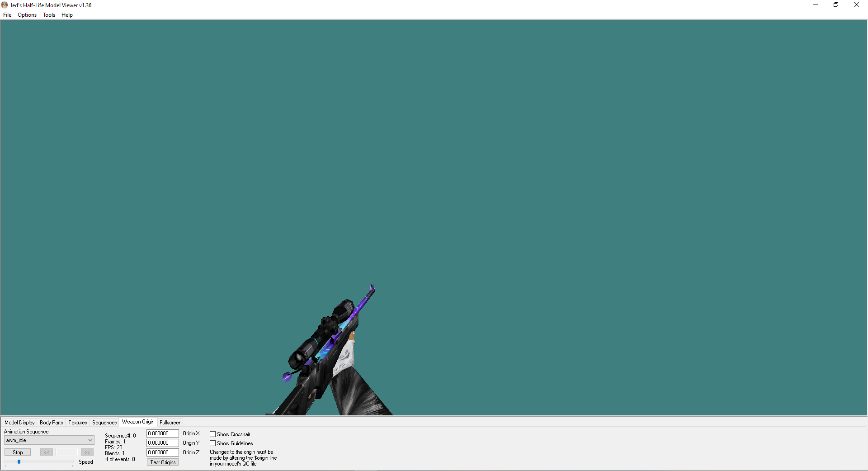Click the Origin X input field
The image size is (868, 471).
coord(163,433)
